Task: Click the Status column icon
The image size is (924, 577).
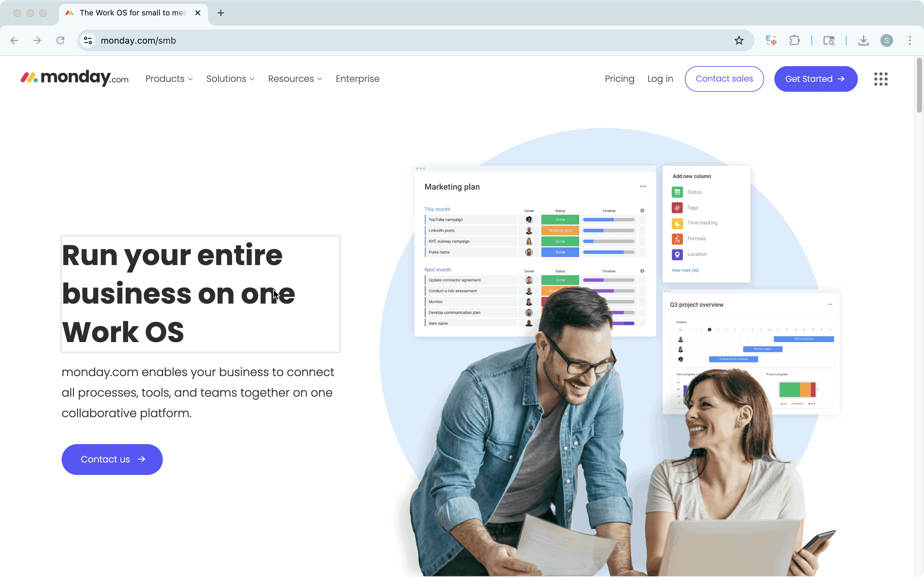Action: coord(677,192)
